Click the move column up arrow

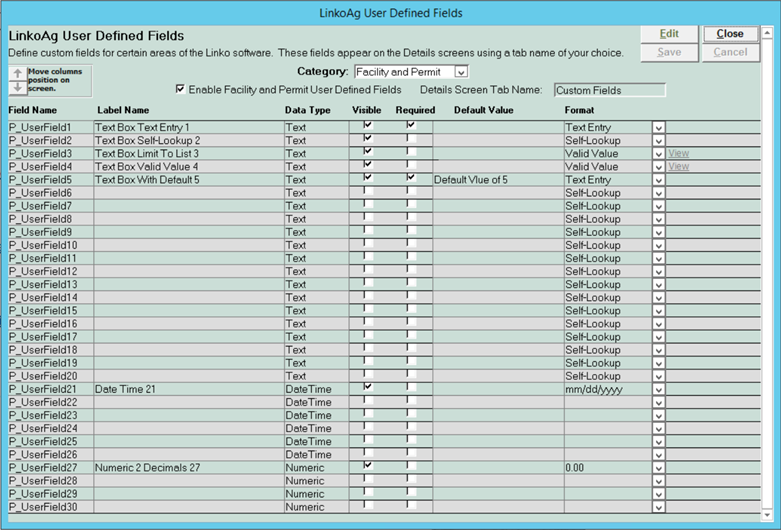point(18,73)
